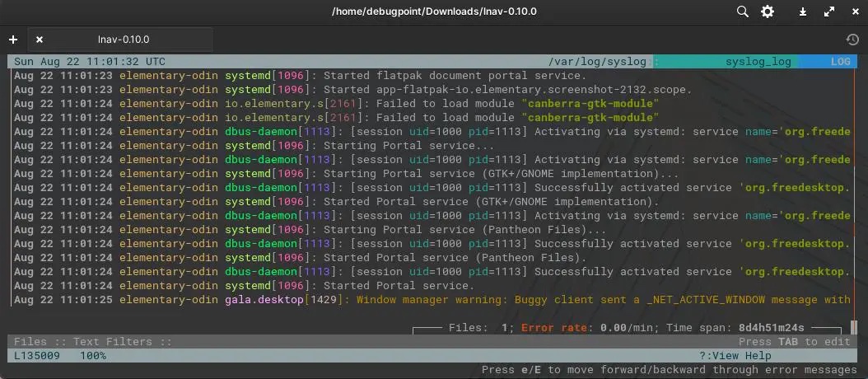This screenshot has width=868, height=379.
Task: Click the LOG view label in the top bar
Action: pos(840,62)
